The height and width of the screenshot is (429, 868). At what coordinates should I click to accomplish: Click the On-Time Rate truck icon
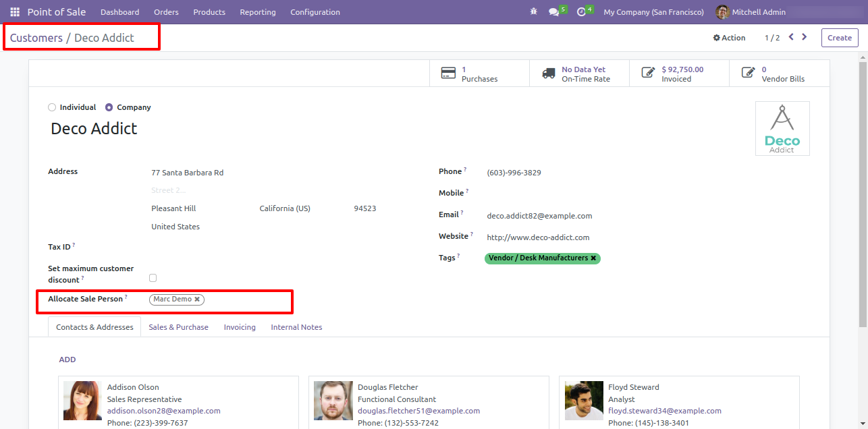point(549,73)
